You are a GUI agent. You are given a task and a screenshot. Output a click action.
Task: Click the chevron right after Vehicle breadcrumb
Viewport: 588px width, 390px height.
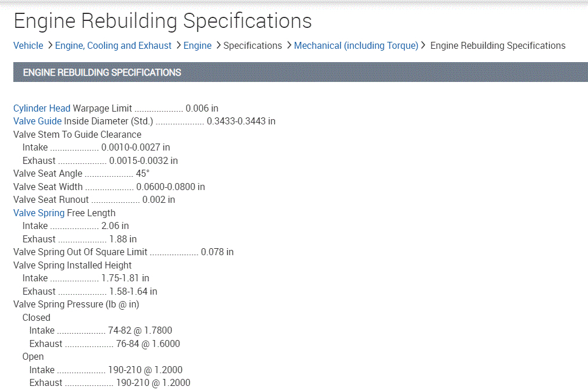click(50, 45)
